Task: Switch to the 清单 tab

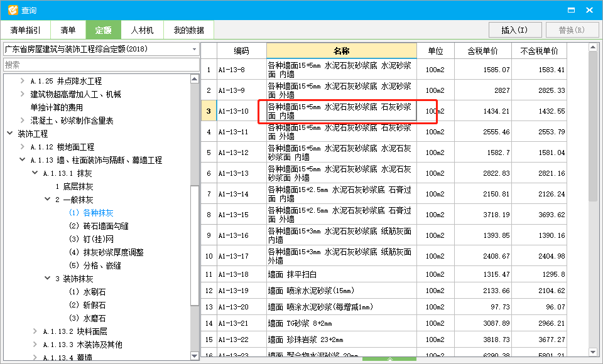Action: (68, 30)
